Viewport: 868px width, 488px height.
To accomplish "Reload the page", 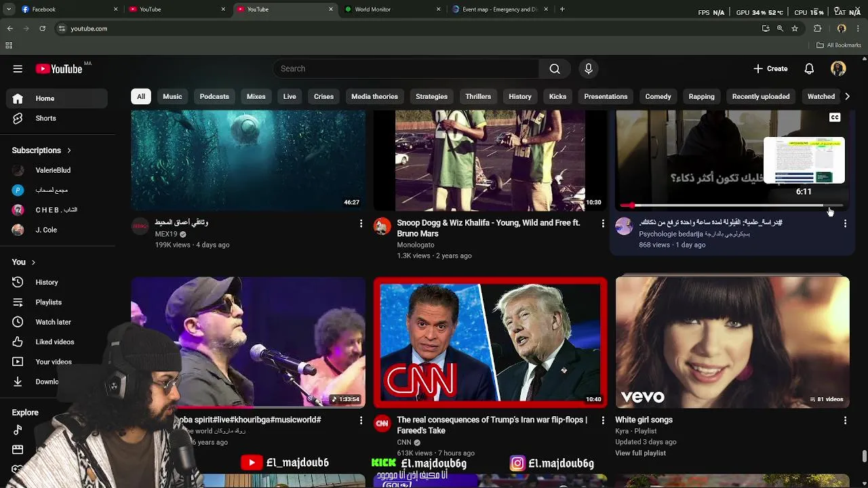I will (x=42, y=28).
